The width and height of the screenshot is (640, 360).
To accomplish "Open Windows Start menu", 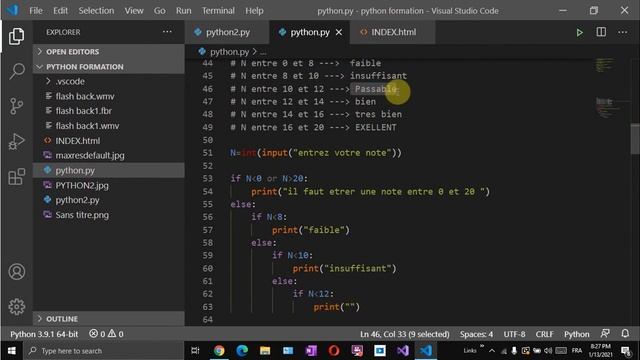I will point(11,351).
